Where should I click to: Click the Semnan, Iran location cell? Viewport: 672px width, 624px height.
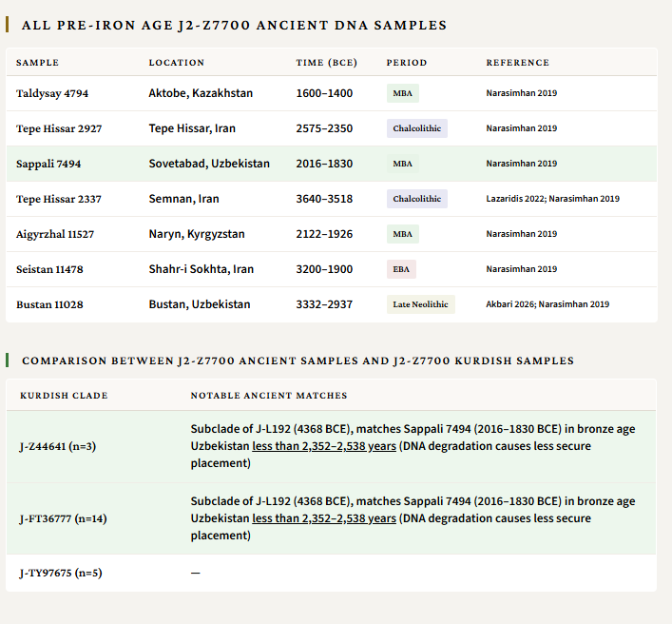(183, 199)
